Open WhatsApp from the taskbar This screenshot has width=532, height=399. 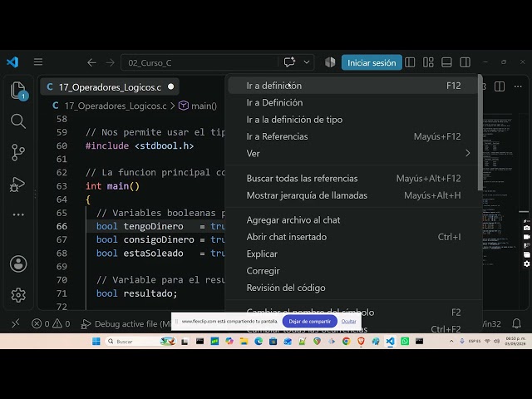point(405,342)
